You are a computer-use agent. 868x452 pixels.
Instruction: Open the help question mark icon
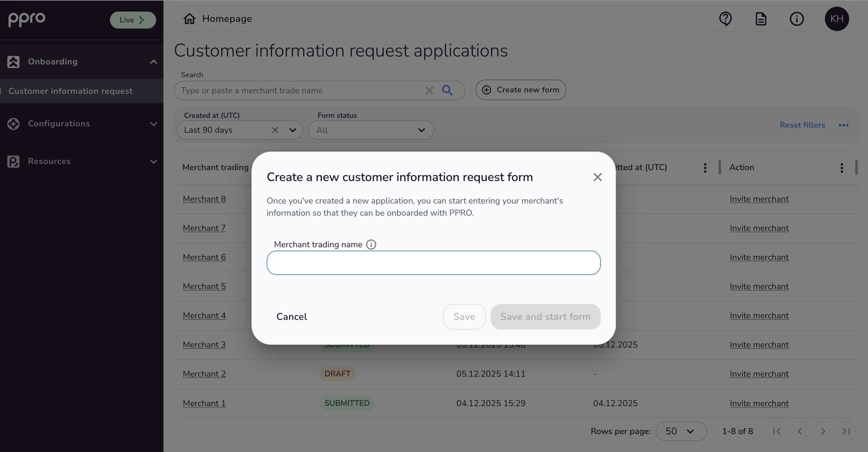point(725,19)
